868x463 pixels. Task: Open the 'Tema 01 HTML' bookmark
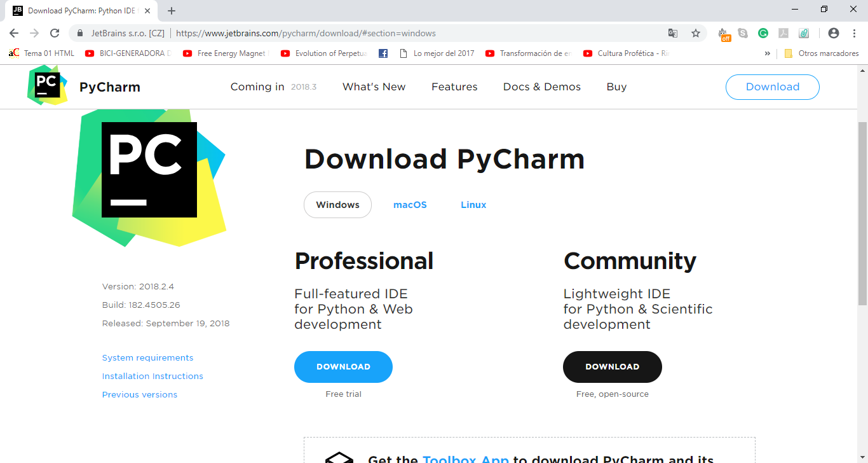pyautogui.click(x=42, y=53)
